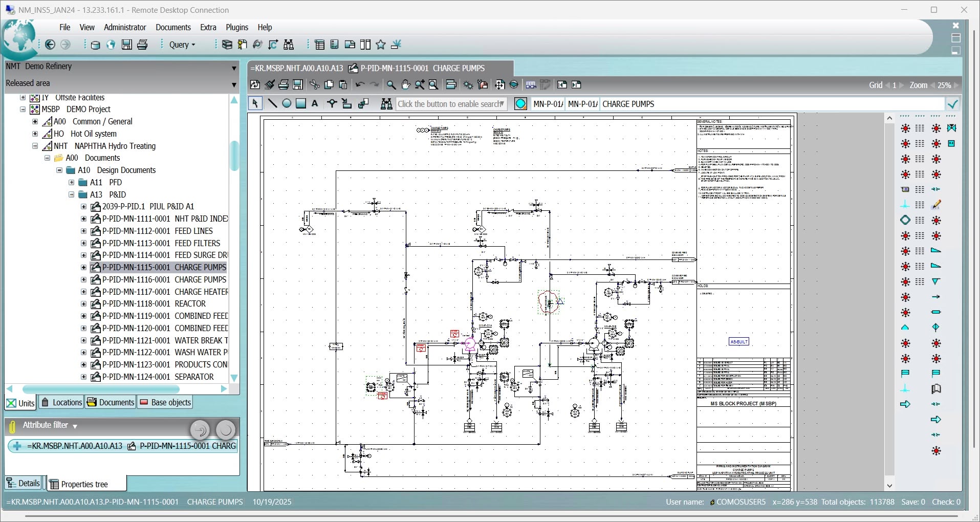
Task: Expand the HO Hot Oil system node
Action: pos(35,134)
